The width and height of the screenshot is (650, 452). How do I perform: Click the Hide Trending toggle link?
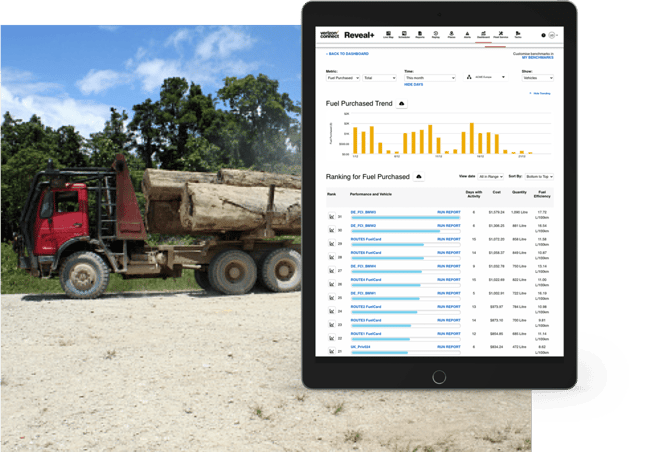[x=540, y=94]
